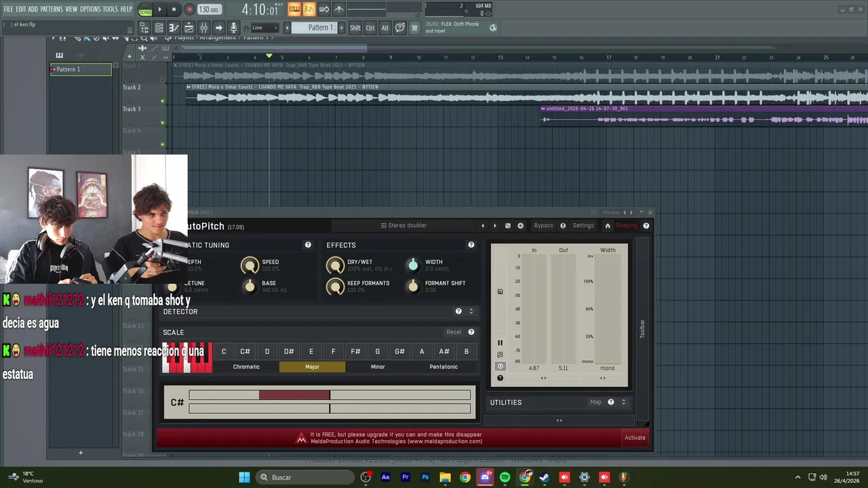Open the PATTERNS menu
Image resolution: width=868 pixels, height=488 pixels.
tap(52, 9)
